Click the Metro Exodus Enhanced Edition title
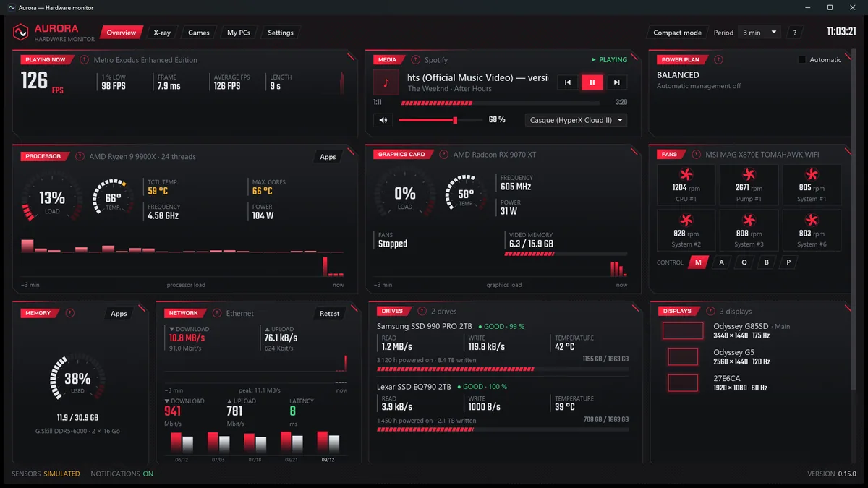Viewport: 868px width, 488px height. [x=147, y=60]
